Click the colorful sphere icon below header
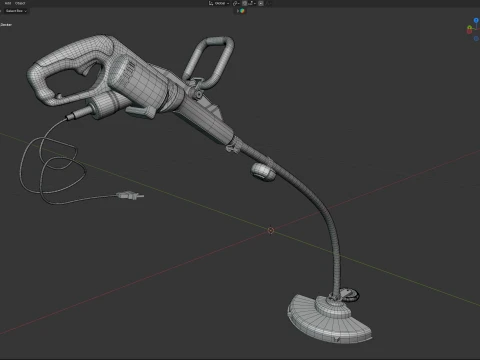Screen dimensions: 480x360 (242, 11)
